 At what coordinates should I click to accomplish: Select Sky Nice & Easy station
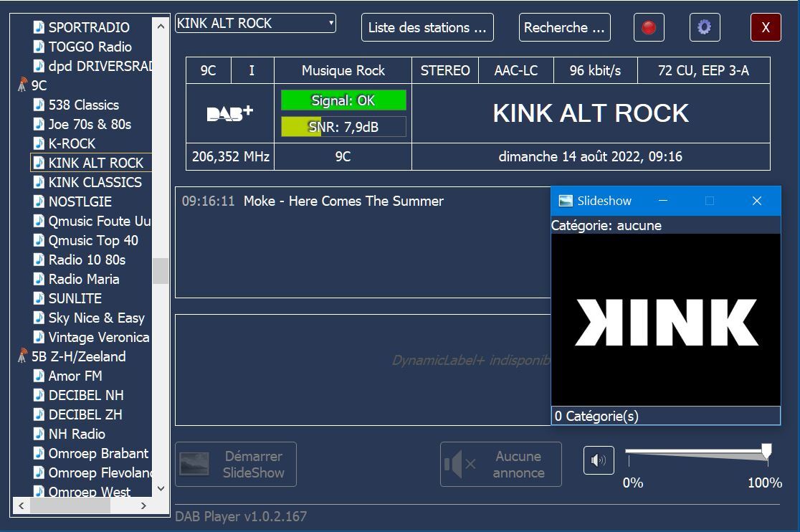[97, 318]
